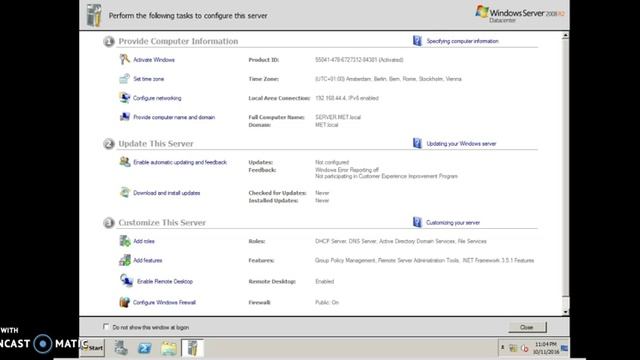Click the Provide computer name and domain icon

coord(124,117)
